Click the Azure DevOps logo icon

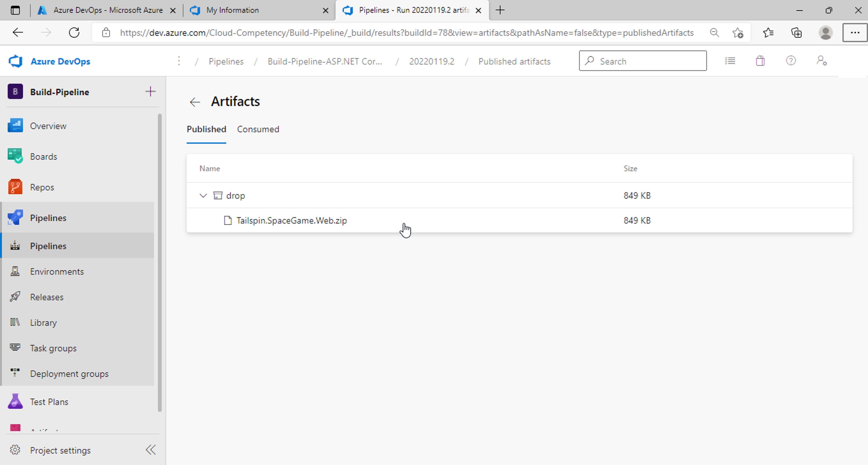[x=16, y=61]
